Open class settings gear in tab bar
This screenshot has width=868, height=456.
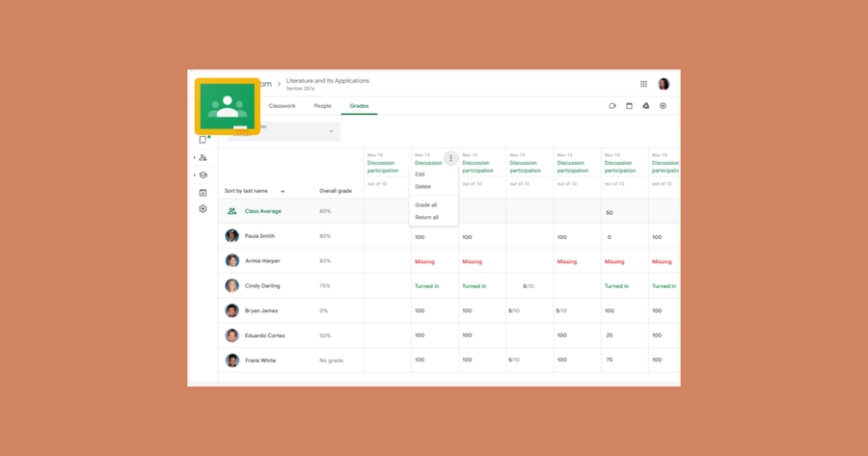click(664, 106)
